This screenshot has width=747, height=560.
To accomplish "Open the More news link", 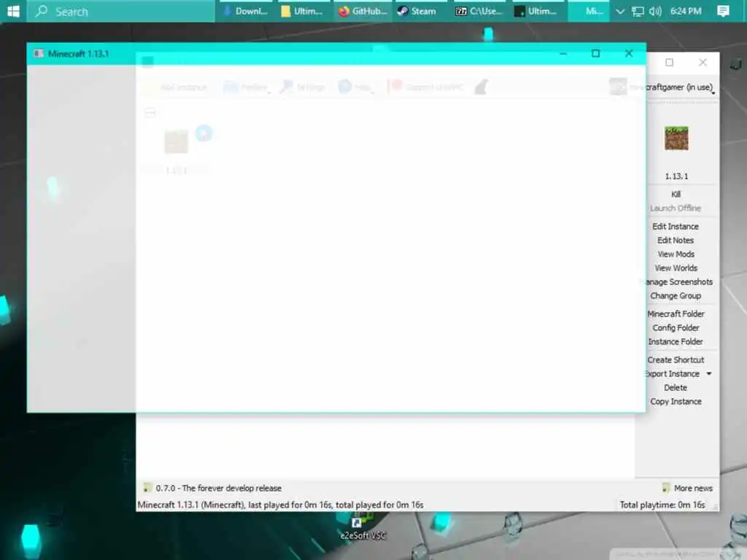I will coord(693,488).
